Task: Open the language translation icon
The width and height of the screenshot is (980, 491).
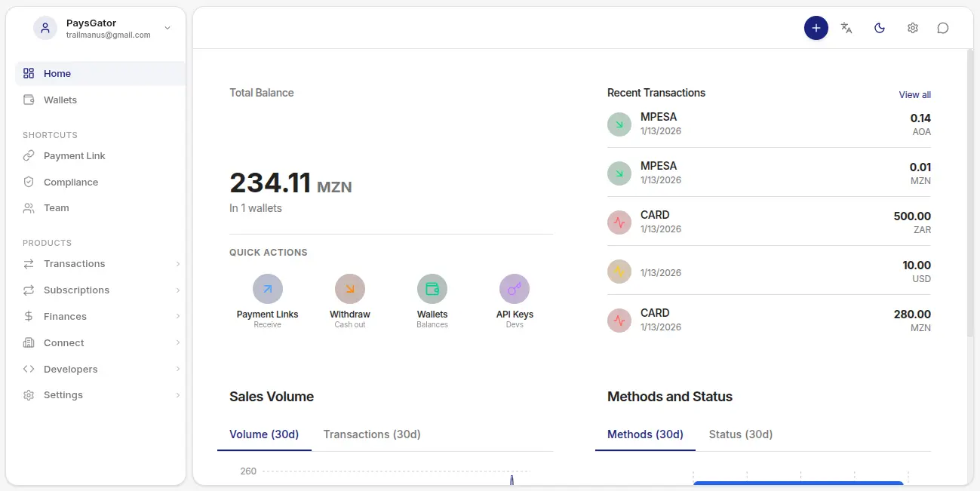Action: 846,27
